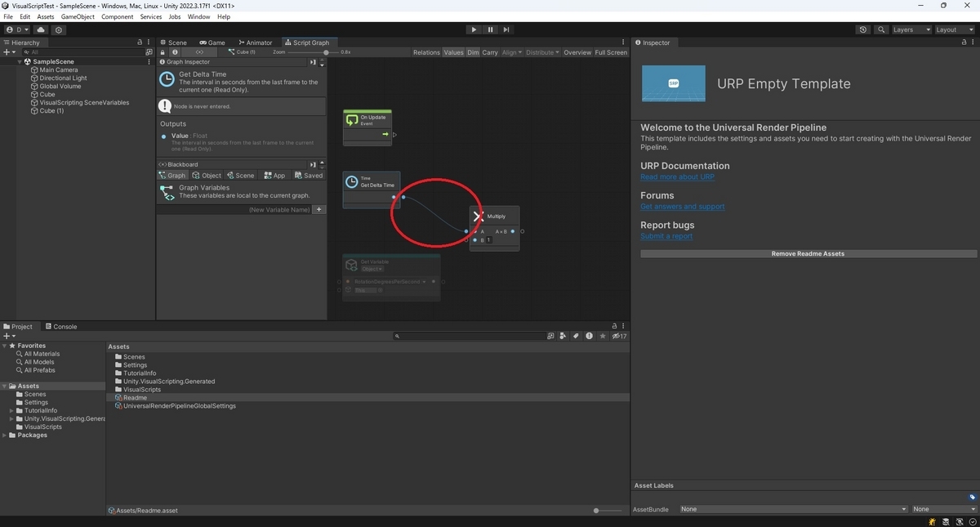Select the Get Delta Time node

click(x=372, y=190)
